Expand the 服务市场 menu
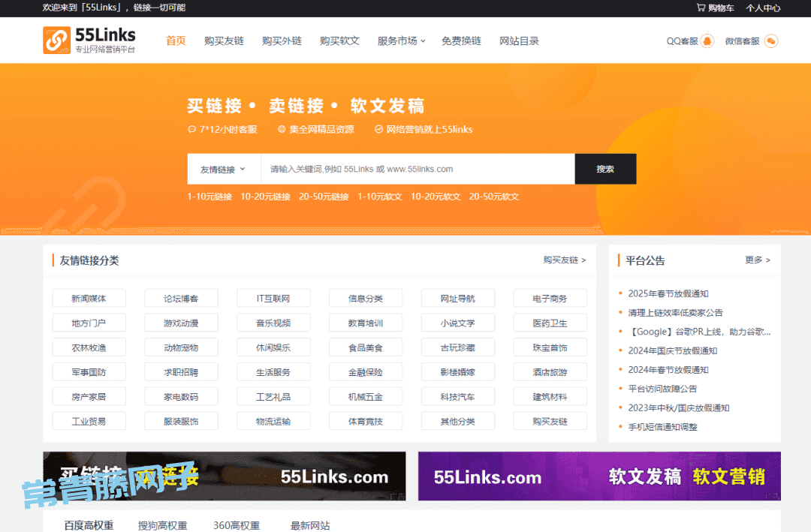The height and width of the screenshot is (532, 811). [x=401, y=41]
